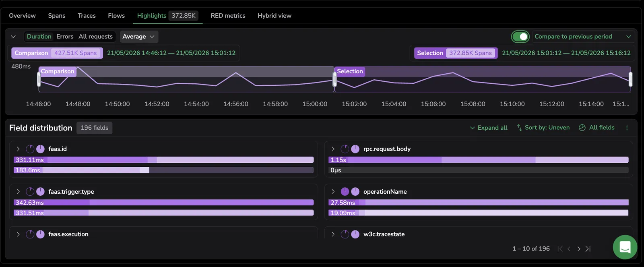This screenshot has width=644, height=267.
Task: Open the Average aggregation dropdown
Action: [x=138, y=37]
